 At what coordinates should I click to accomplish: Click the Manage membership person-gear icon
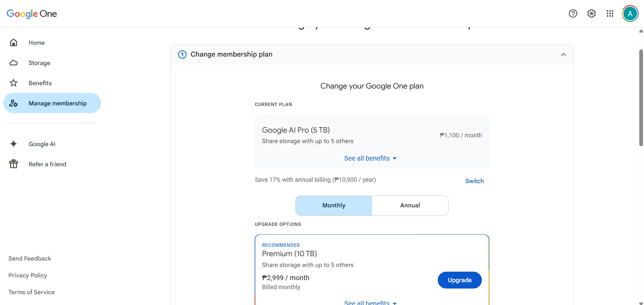(13, 103)
